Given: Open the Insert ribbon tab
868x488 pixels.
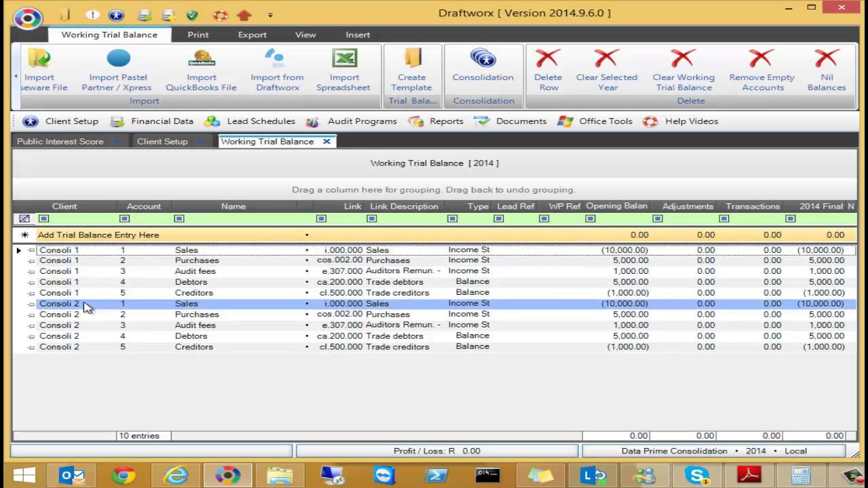Looking at the screenshot, I should [357, 35].
